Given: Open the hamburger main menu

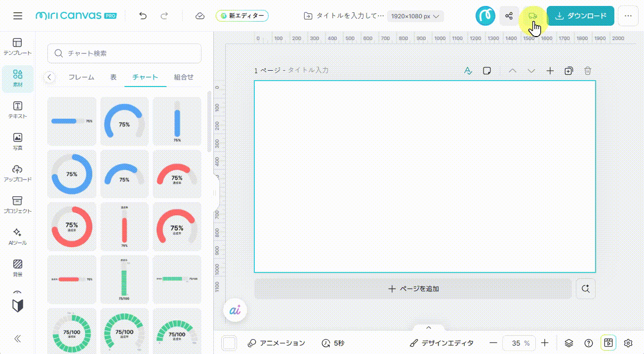Looking at the screenshot, I should coord(18,16).
